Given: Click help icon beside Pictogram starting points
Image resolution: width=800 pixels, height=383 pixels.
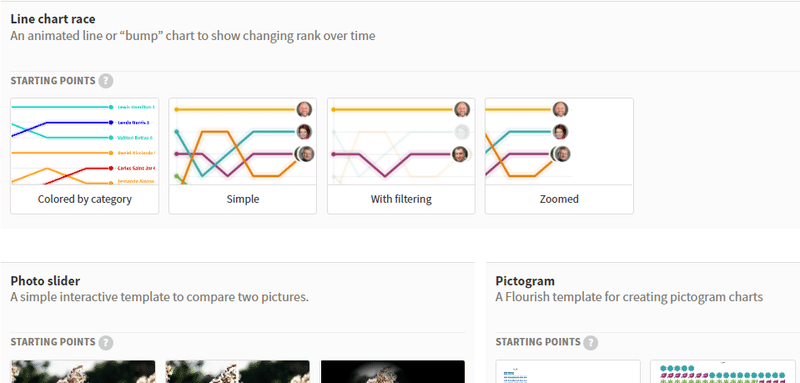Looking at the screenshot, I should [590, 342].
